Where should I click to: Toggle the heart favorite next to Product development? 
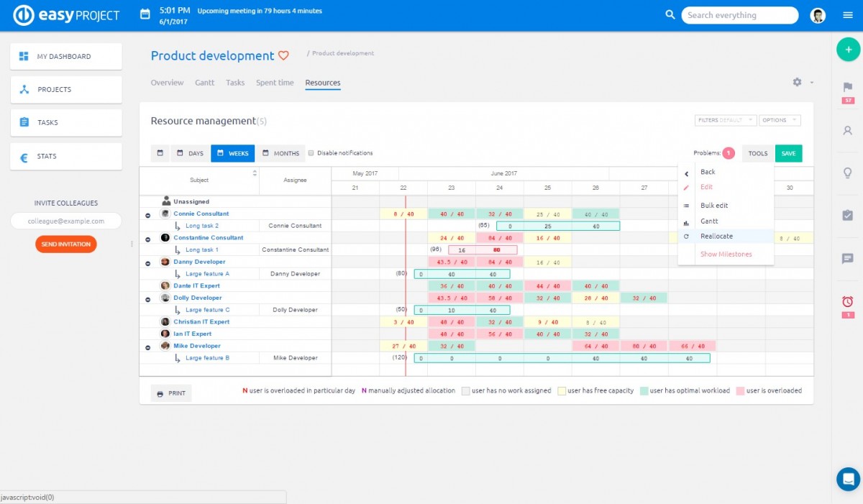(x=283, y=55)
